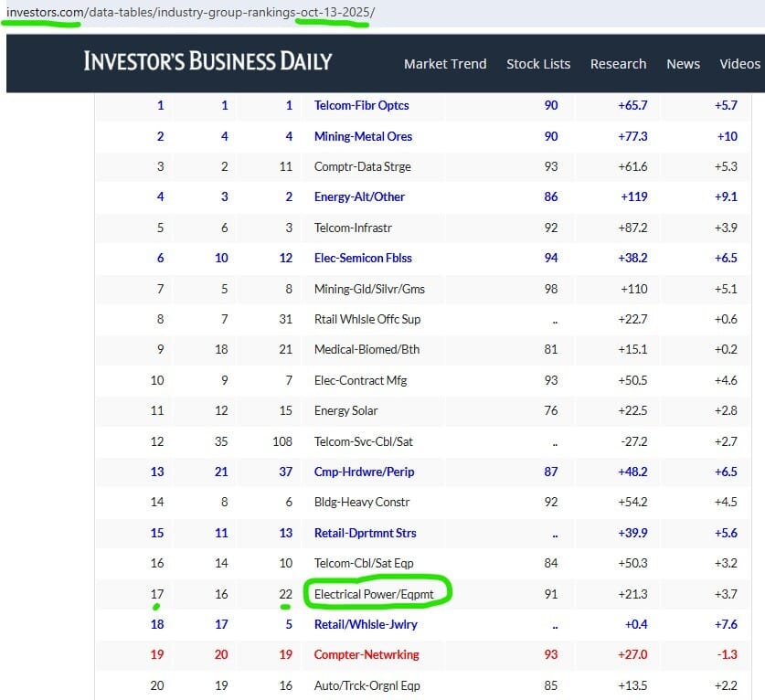Image resolution: width=765 pixels, height=700 pixels.
Task: Select the Telcom-Infrastr row name
Action: 353,228
